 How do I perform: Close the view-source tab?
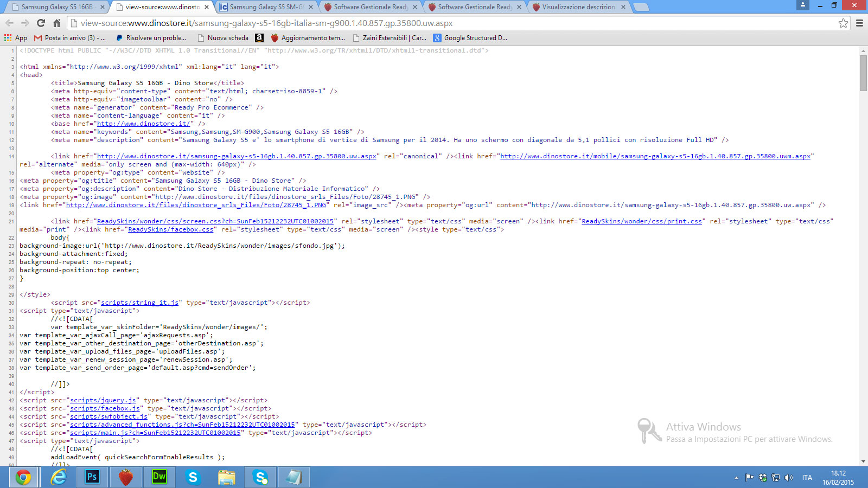(x=207, y=7)
